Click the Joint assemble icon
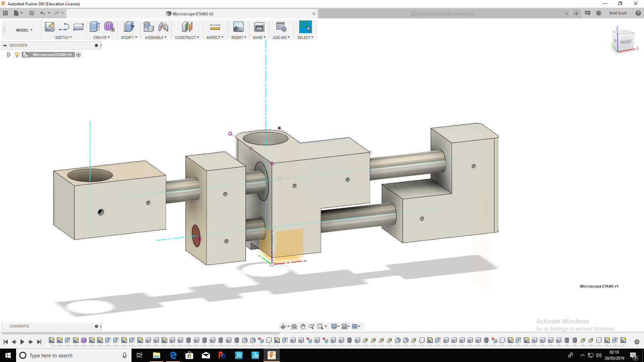644x362 pixels. (x=163, y=27)
